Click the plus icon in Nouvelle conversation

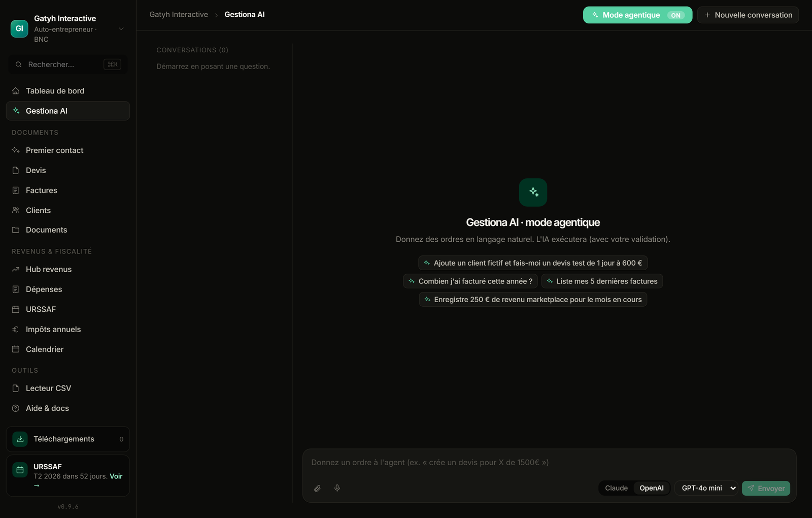point(707,15)
